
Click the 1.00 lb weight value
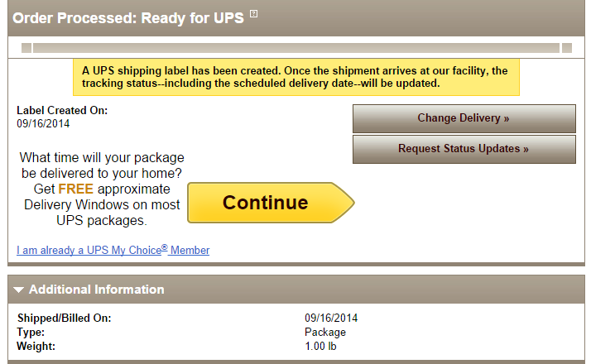[320, 347]
